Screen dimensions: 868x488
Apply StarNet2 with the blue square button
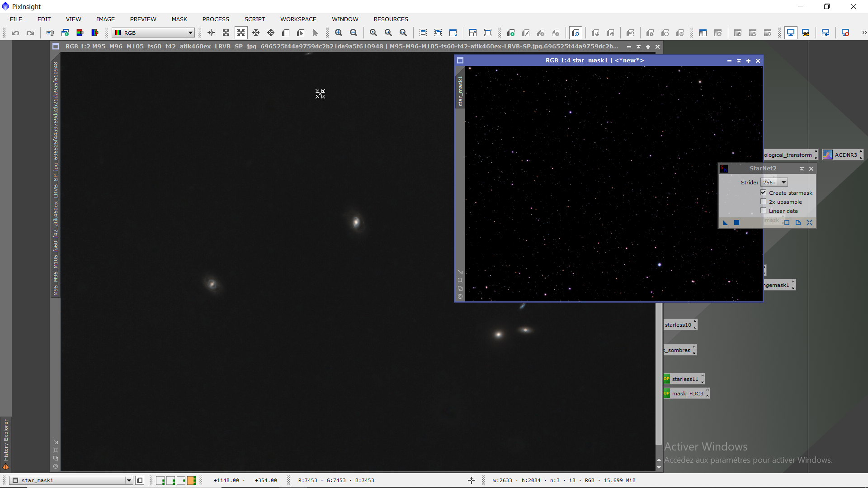click(x=736, y=222)
